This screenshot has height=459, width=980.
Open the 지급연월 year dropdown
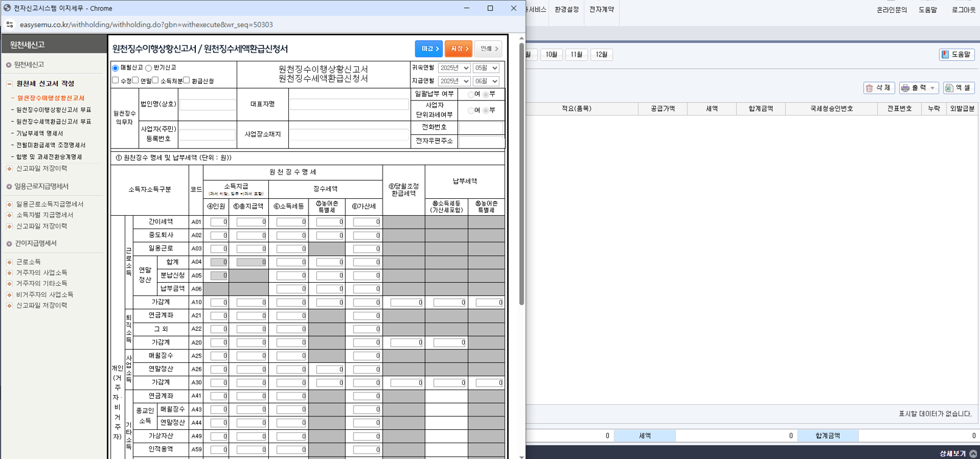click(454, 81)
